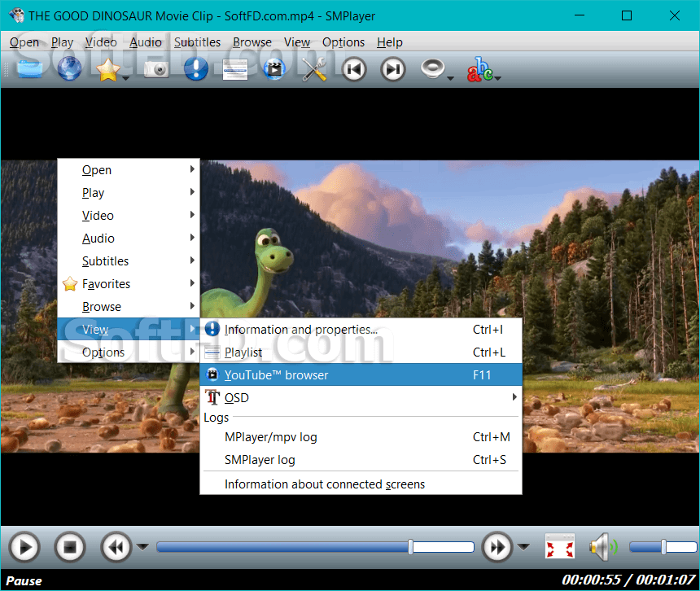Image resolution: width=700 pixels, height=591 pixels.
Task: Fast forward the video
Action: [x=497, y=547]
